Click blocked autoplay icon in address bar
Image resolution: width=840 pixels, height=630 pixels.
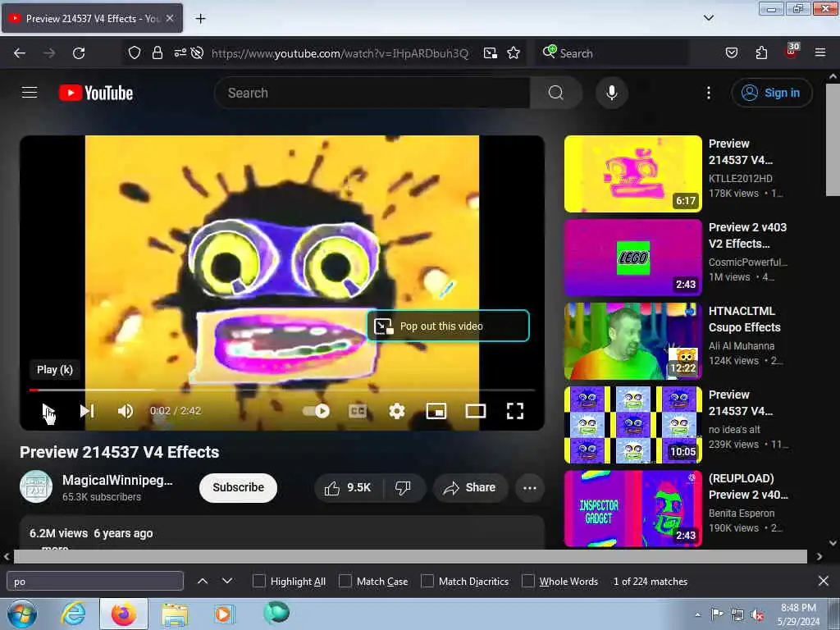tap(197, 52)
